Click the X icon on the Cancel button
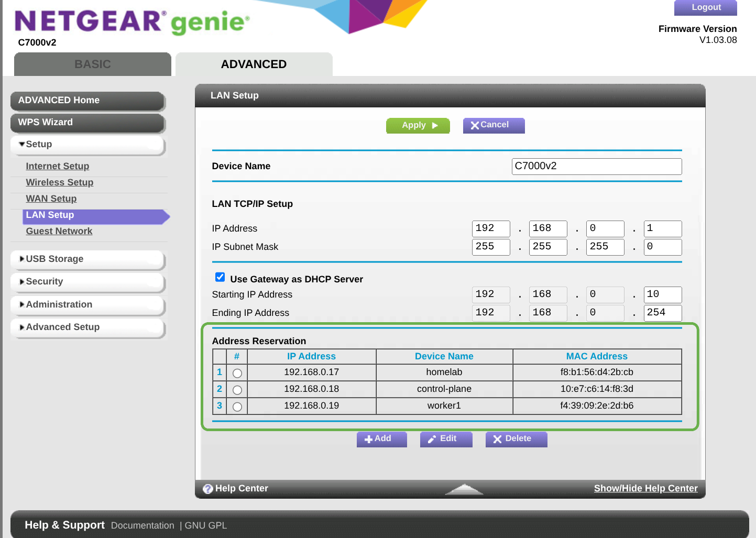The image size is (756, 538). tap(476, 125)
